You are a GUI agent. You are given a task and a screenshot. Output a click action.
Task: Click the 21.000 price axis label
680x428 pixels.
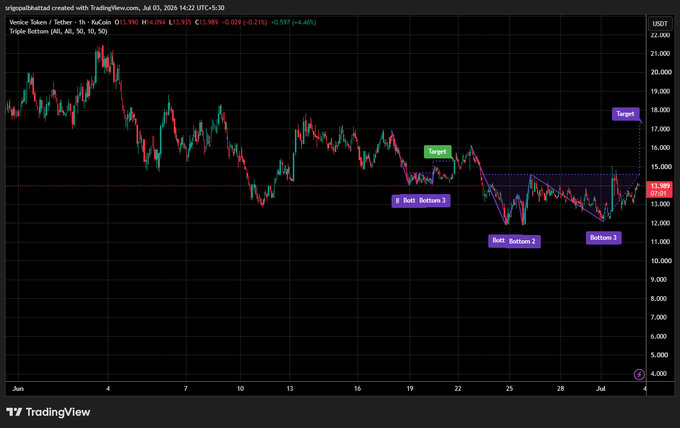660,54
